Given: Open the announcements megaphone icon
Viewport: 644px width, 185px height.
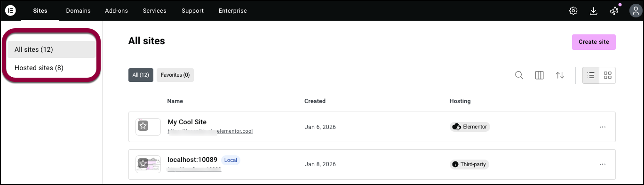Looking at the screenshot, I should click(614, 11).
